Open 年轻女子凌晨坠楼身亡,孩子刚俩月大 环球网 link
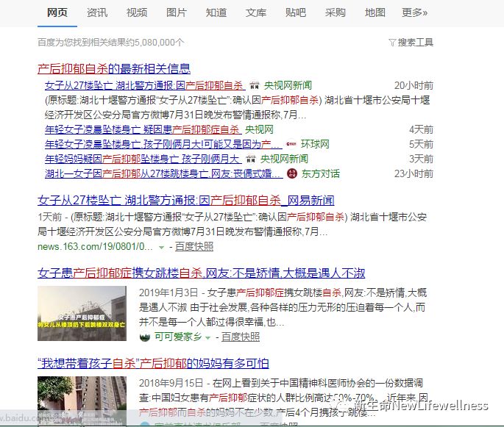The width and height of the screenshot is (504, 427). (163, 145)
